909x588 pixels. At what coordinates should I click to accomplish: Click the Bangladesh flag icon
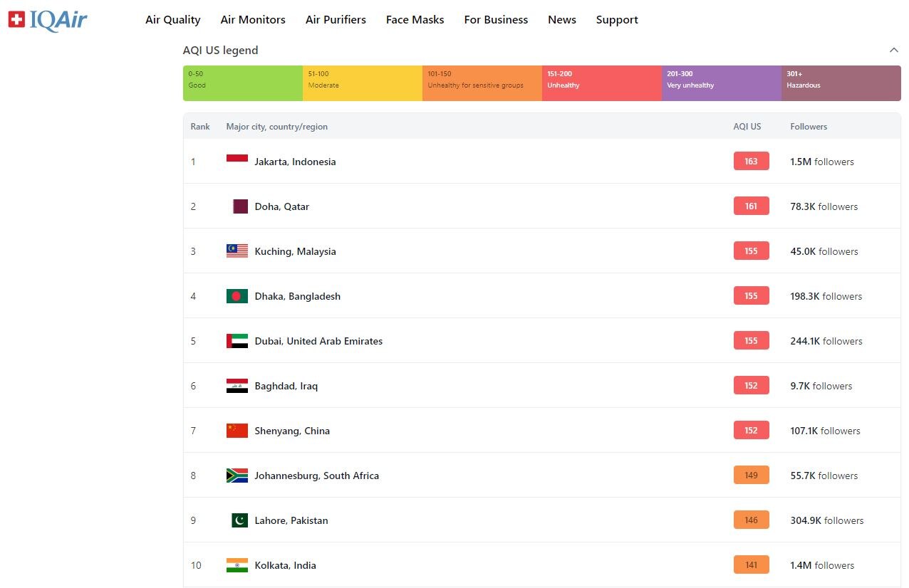[237, 296]
